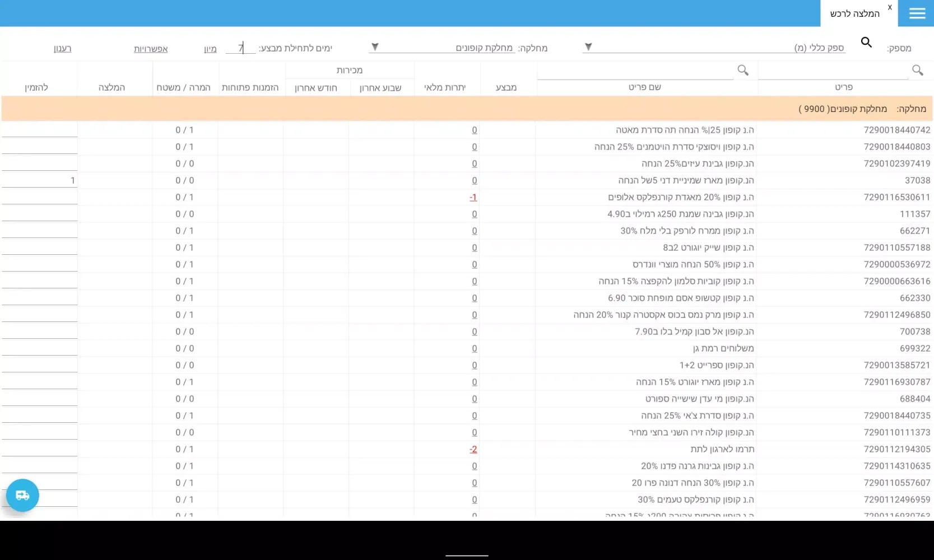Open the hamburger menu in the top corner

(917, 13)
